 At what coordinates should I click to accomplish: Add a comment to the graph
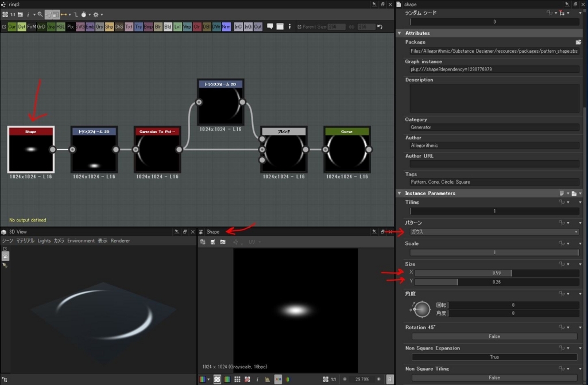tap(270, 26)
